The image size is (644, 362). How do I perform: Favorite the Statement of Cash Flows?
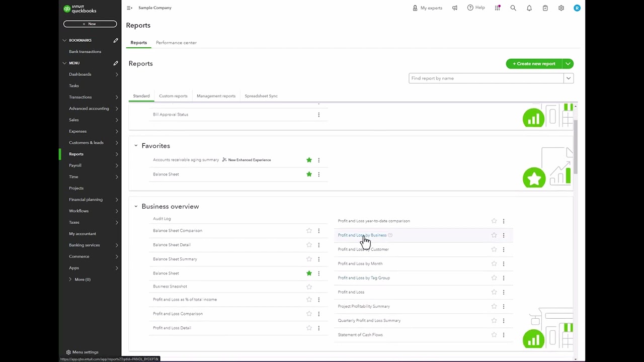(x=494, y=335)
